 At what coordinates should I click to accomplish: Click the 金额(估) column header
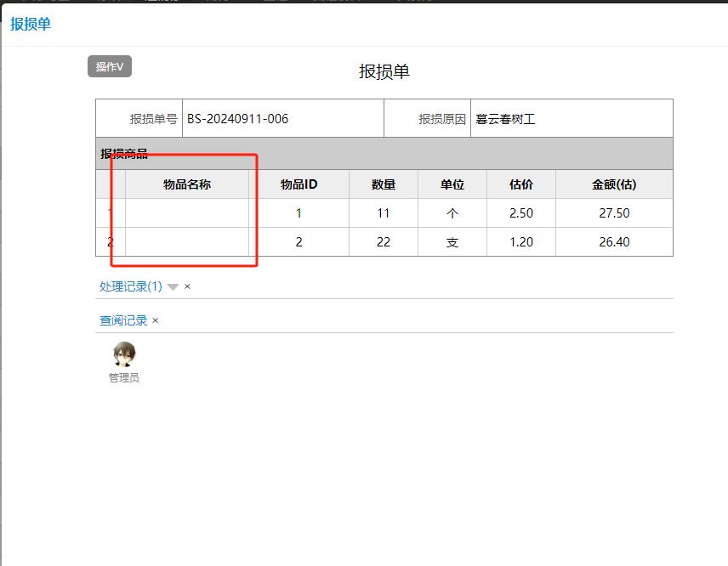[x=614, y=184]
